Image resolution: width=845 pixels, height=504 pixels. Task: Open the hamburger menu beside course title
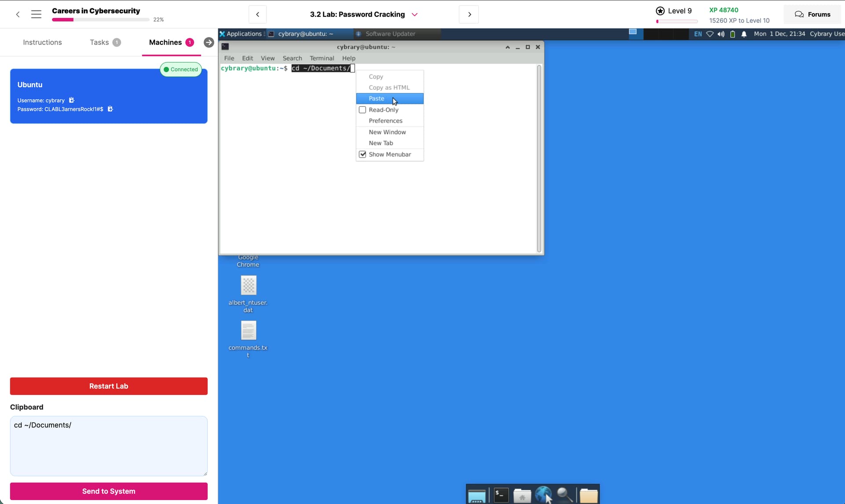(x=36, y=15)
